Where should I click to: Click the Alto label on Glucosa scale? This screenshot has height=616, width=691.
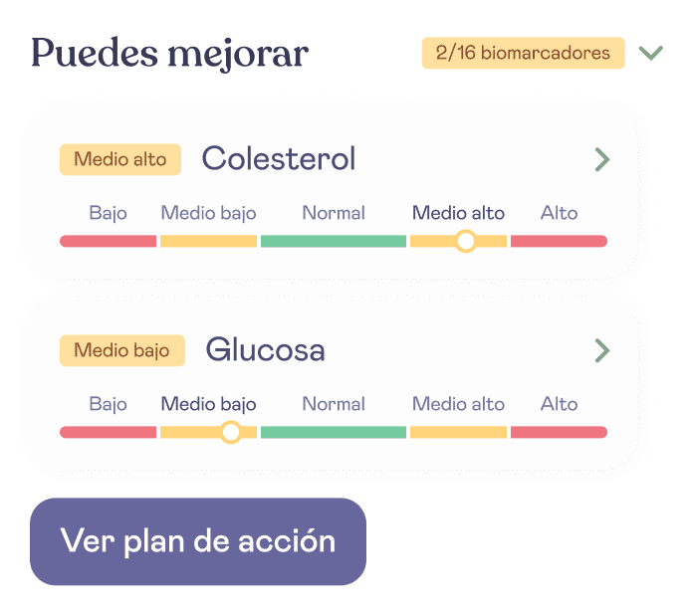pyautogui.click(x=559, y=404)
